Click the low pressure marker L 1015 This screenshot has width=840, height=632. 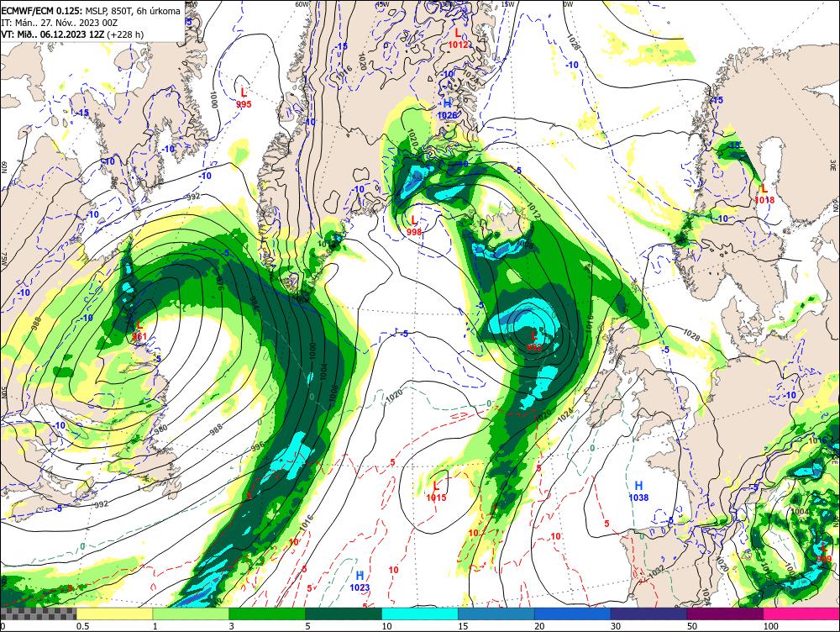pyautogui.click(x=436, y=492)
